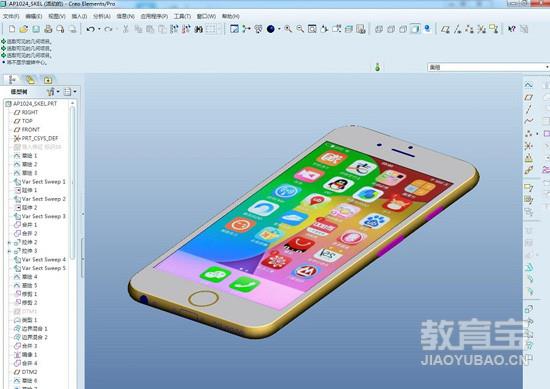
Task: Click datum axis tool in right toolbar
Action: click(529, 109)
